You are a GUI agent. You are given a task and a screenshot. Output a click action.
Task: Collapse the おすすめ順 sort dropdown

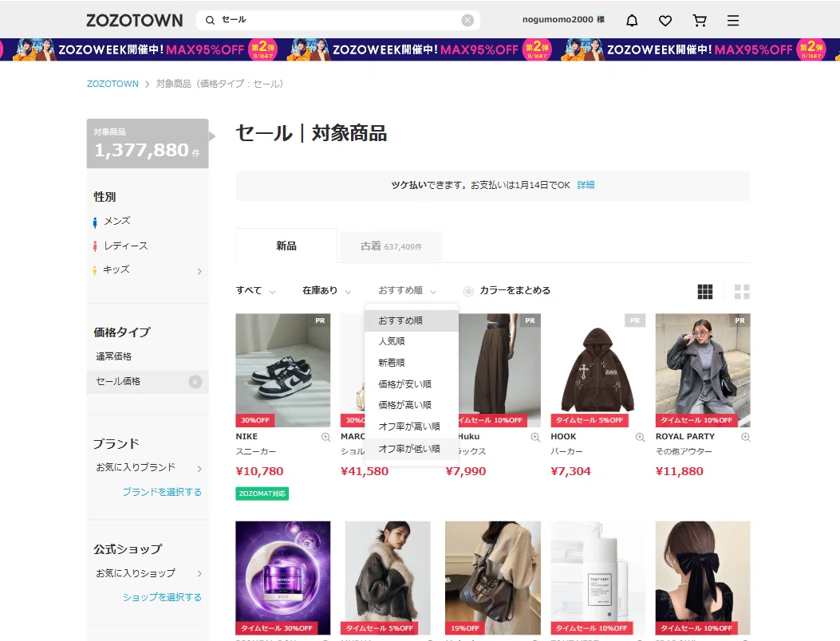tap(407, 290)
